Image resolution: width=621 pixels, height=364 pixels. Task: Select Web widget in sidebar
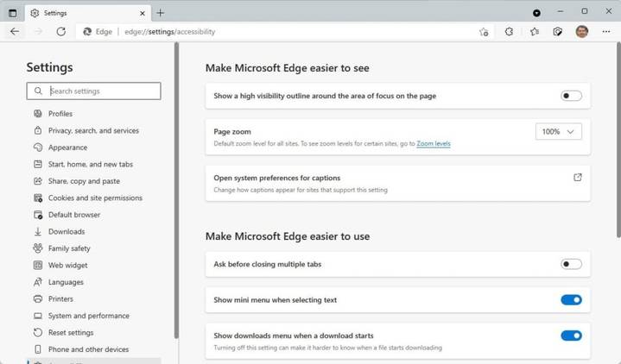click(67, 265)
